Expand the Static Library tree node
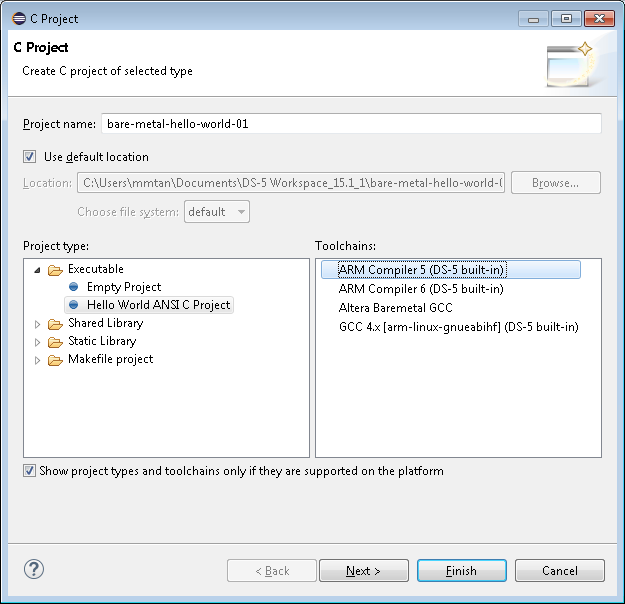 coord(38,342)
